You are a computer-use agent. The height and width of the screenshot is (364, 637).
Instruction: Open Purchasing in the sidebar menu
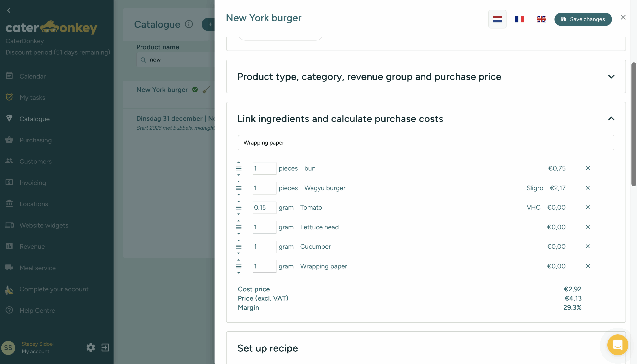tap(35, 140)
